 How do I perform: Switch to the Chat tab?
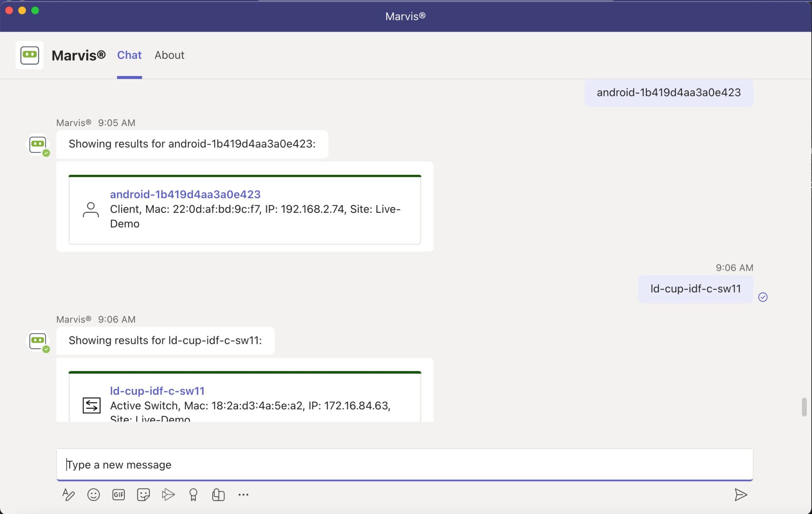point(129,55)
